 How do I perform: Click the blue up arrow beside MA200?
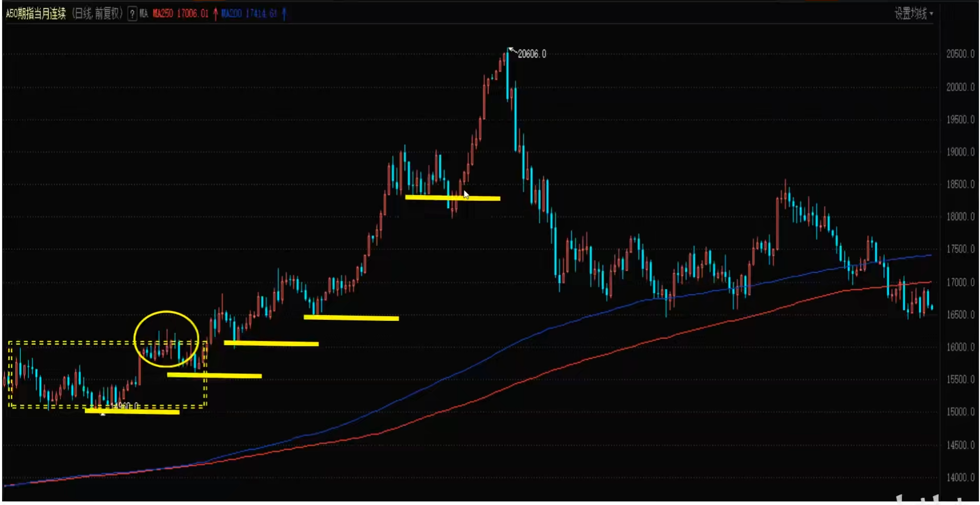pyautogui.click(x=284, y=14)
